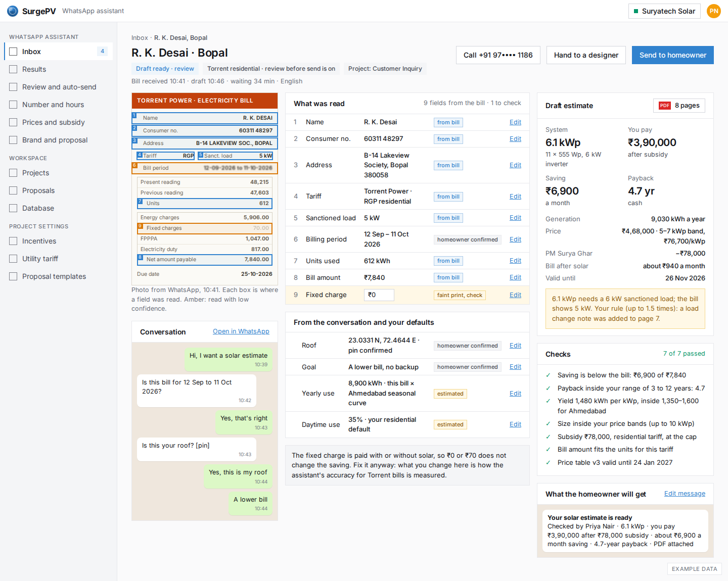The height and width of the screenshot is (581, 728).
Task: Edit the Billing period row
Action: click(x=515, y=239)
